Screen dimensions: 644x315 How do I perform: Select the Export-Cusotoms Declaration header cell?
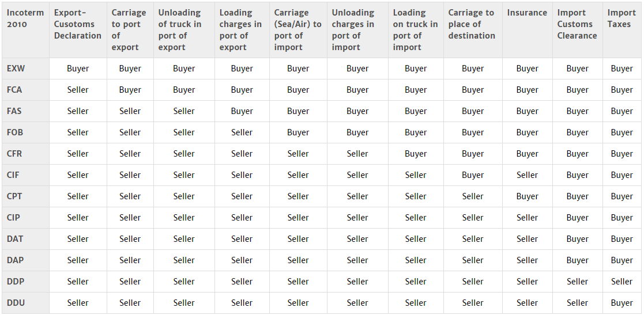point(77,24)
